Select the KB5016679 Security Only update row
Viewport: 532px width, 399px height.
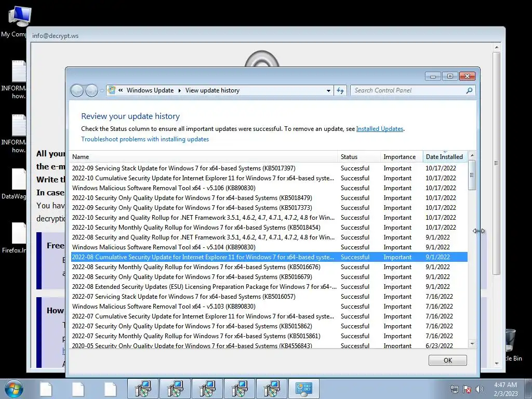[x=269, y=276]
